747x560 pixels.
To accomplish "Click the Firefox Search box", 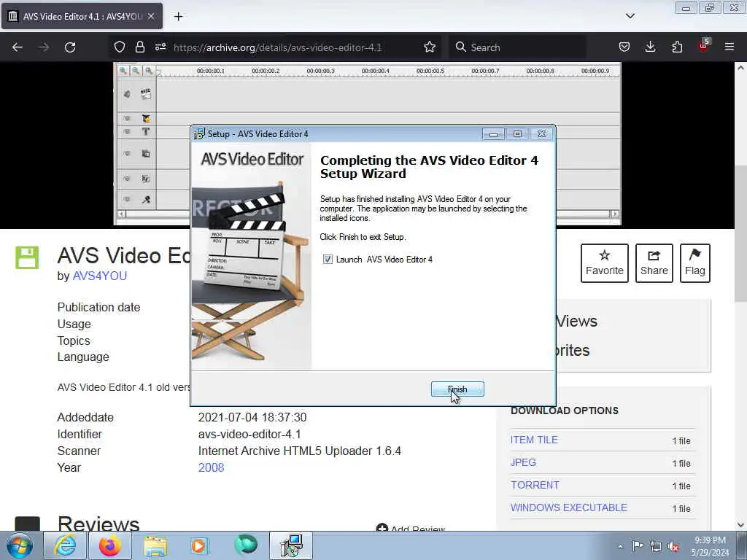I will [x=517, y=47].
